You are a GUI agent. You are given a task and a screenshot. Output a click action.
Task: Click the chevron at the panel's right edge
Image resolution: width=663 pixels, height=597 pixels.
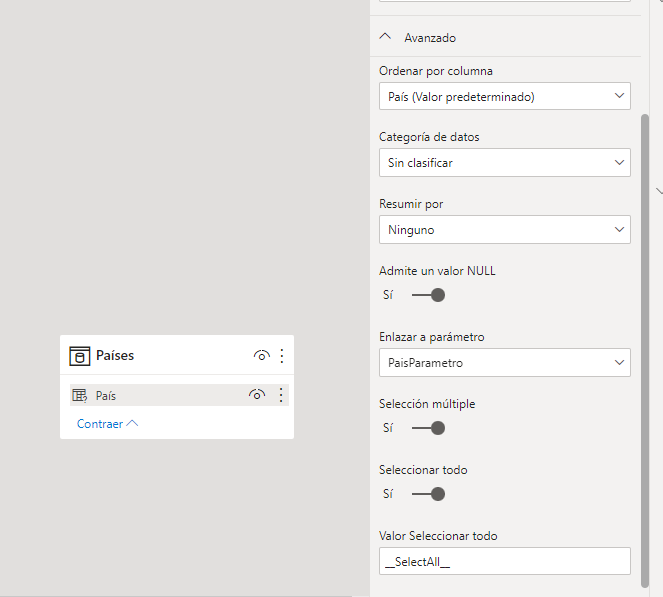click(658, 190)
